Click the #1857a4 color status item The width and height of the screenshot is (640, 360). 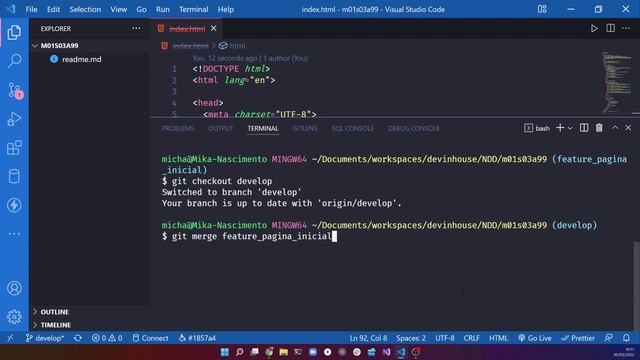(198, 338)
